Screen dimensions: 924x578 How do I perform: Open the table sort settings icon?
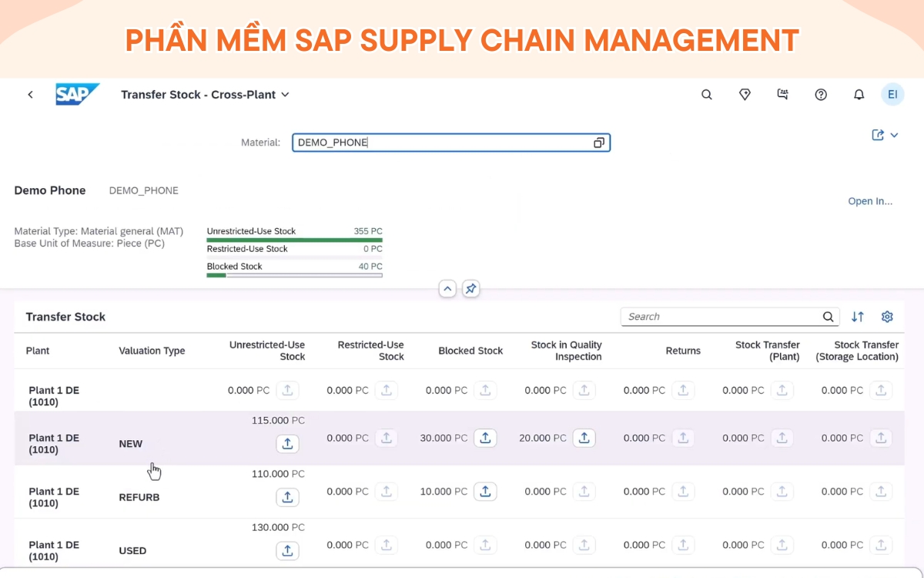pyautogui.click(x=858, y=317)
